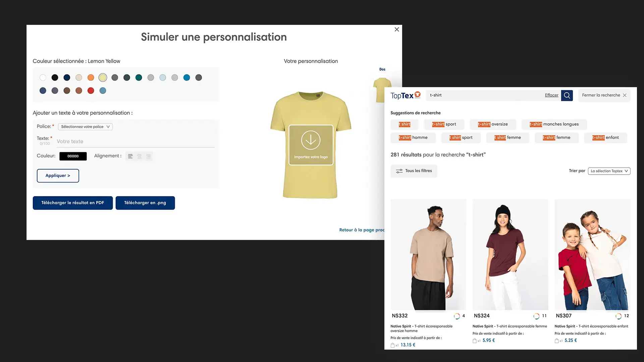
Task: Open the black 000000 text color picker
Action: [x=73, y=156]
